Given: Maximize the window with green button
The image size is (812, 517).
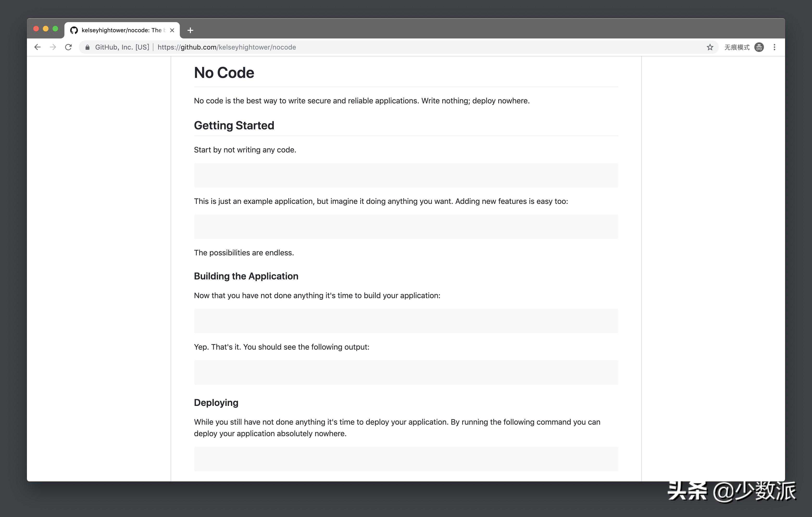Looking at the screenshot, I should pyautogui.click(x=55, y=29).
